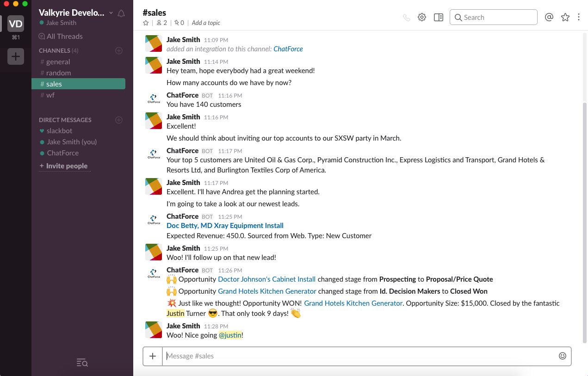Add a new workspace with the plus button
588x376 pixels.
tap(16, 56)
